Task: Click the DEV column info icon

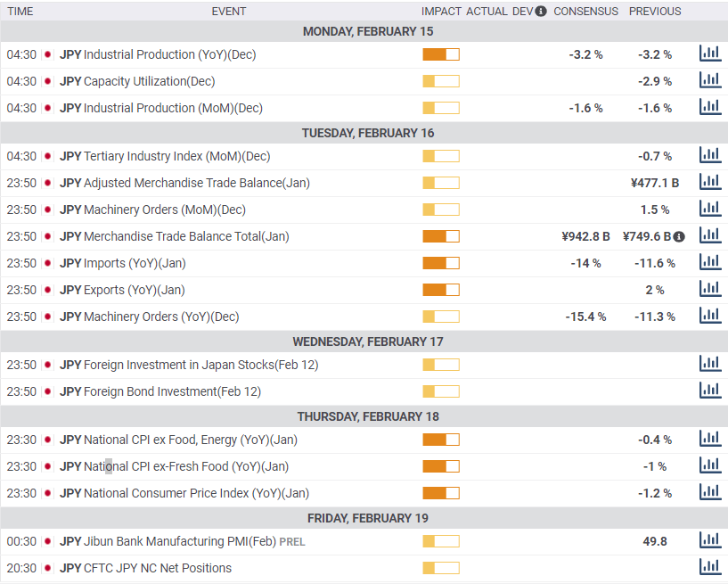Action: 540,12
